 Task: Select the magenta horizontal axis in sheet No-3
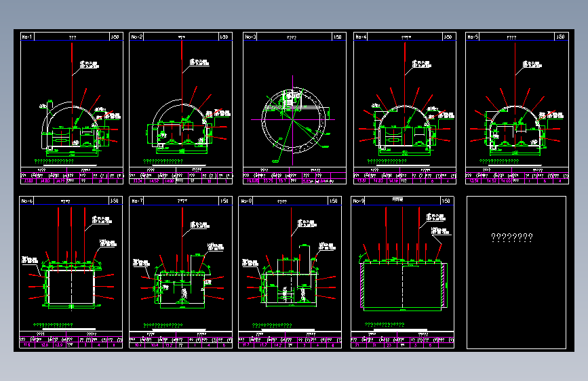click(x=293, y=119)
